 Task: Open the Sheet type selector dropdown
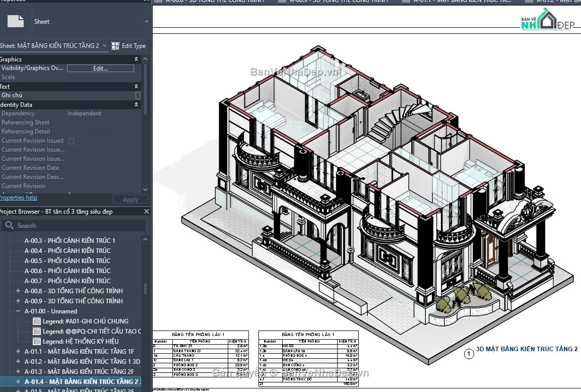146,22
